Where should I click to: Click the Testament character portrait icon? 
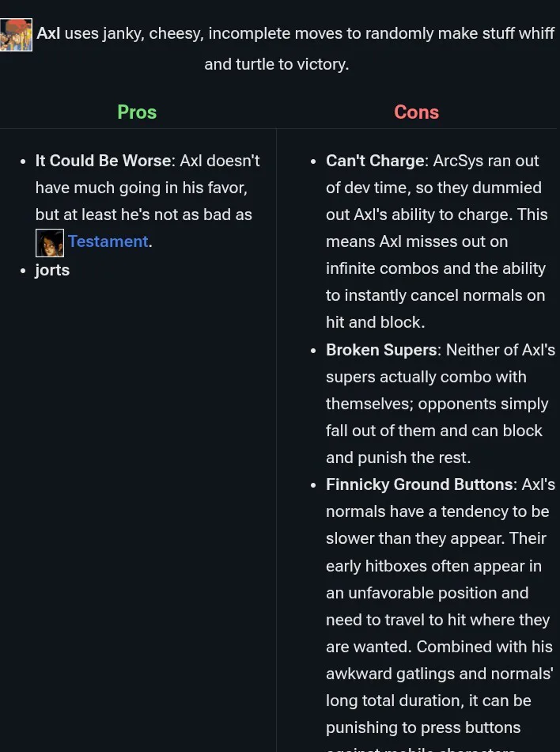pyautogui.click(x=50, y=242)
